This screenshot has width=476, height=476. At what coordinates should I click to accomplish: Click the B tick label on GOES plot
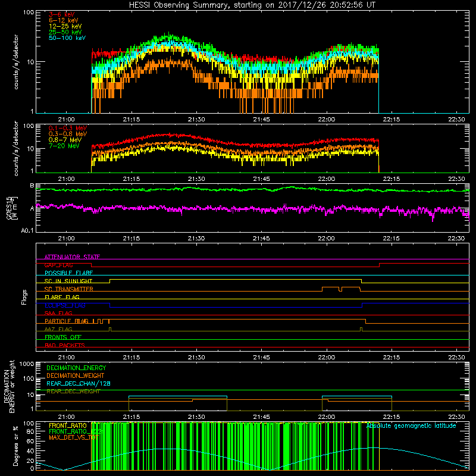click(x=32, y=186)
